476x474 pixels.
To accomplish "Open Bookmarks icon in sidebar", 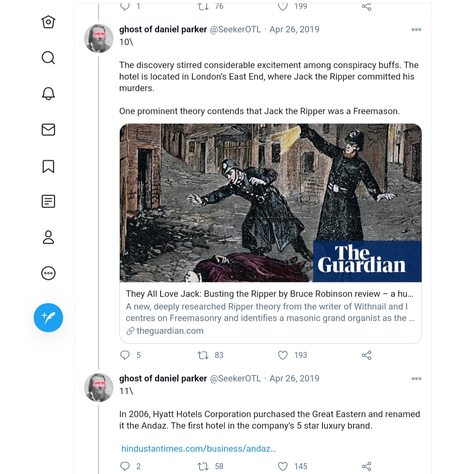I will click(48, 166).
